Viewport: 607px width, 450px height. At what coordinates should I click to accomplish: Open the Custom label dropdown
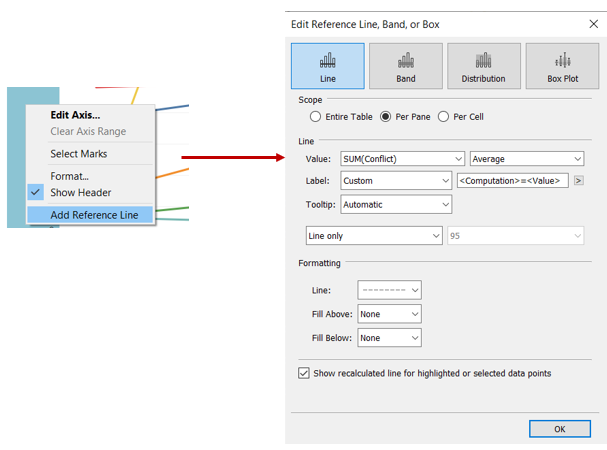click(396, 181)
